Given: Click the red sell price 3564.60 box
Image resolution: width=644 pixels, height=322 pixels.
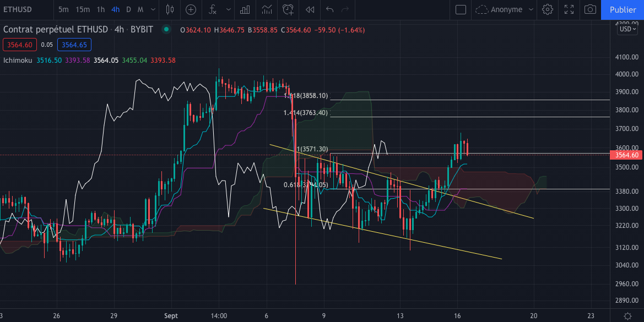Looking at the screenshot, I should click(x=19, y=45).
